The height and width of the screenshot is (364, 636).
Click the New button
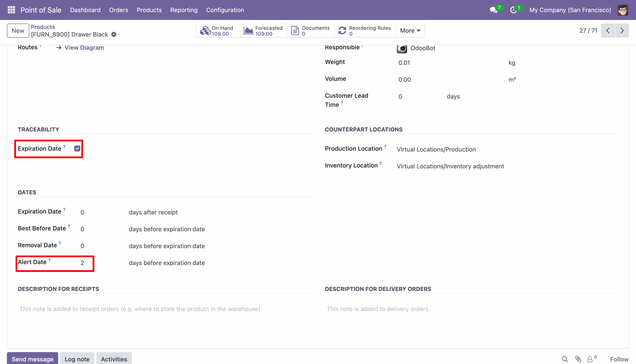pyautogui.click(x=18, y=31)
